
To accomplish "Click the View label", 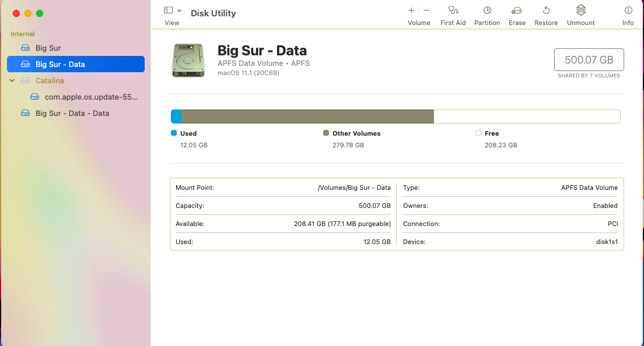I will (x=171, y=23).
